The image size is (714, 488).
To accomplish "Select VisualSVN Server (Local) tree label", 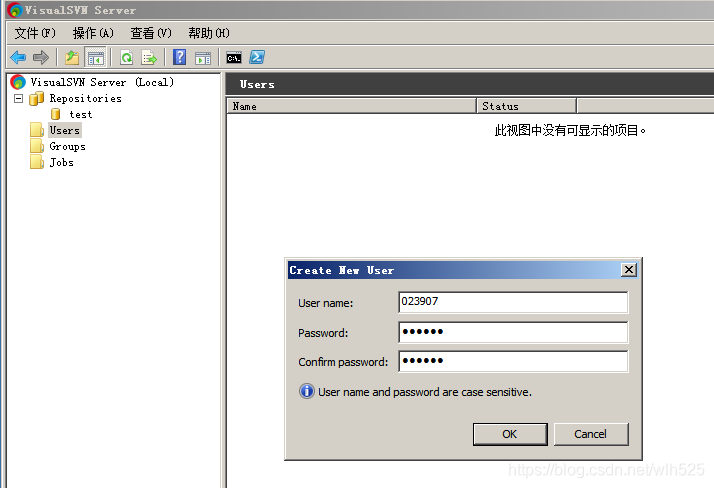I will pyautogui.click(x=102, y=82).
